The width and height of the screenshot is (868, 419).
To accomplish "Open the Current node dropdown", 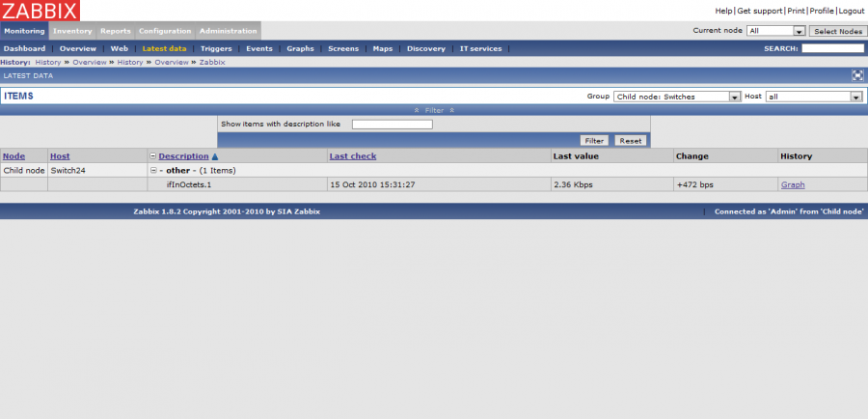I will point(776,31).
